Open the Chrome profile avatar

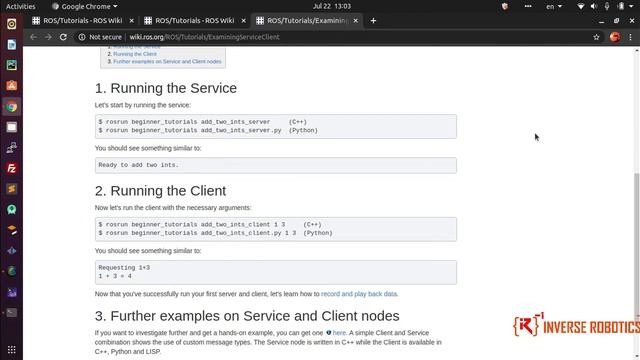(615, 37)
